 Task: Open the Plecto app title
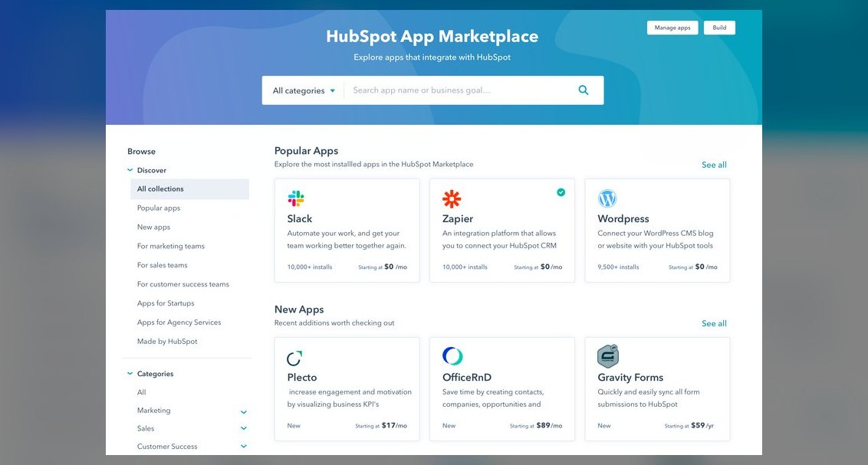click(x=301, y=378)
